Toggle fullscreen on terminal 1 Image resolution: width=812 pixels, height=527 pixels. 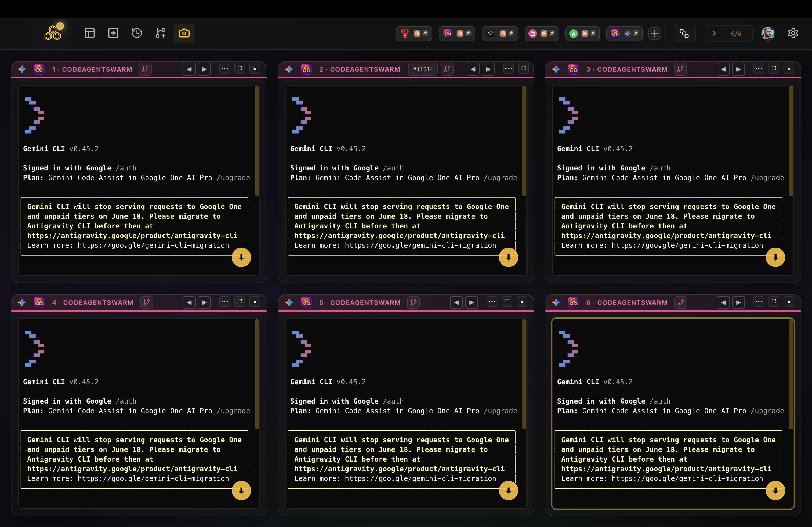tap(240, 68)
